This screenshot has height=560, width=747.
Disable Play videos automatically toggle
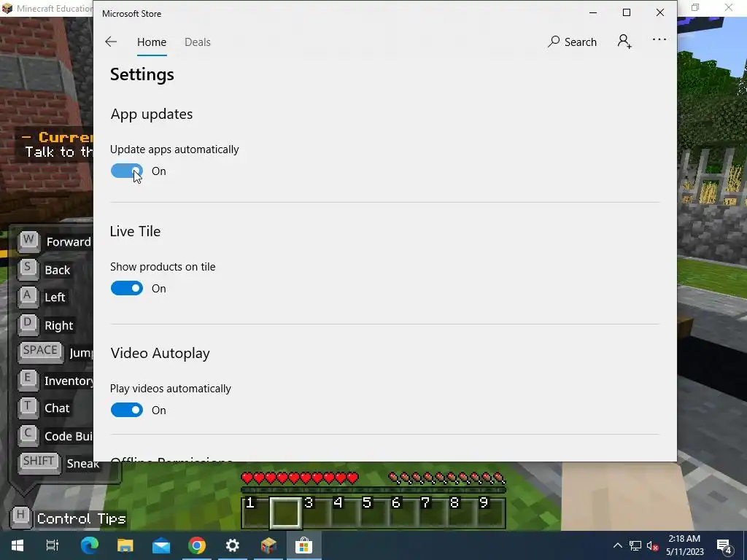click(x=127, y=410)
